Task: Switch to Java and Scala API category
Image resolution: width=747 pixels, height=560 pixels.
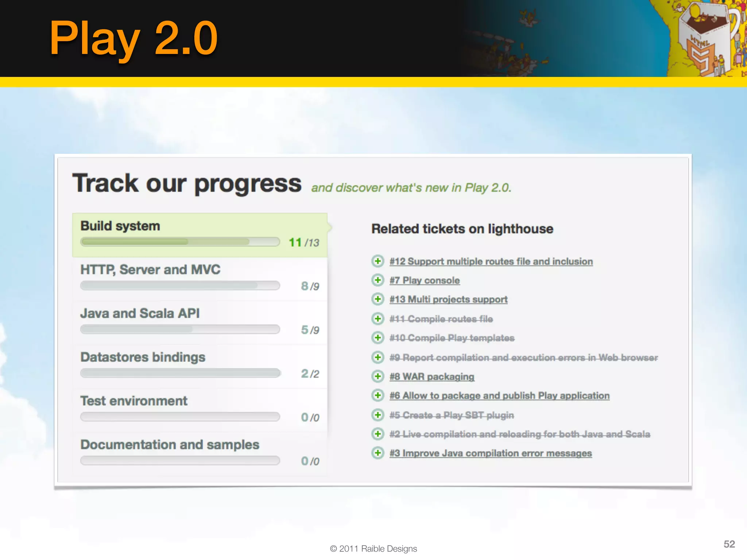Action: (200, 323)
